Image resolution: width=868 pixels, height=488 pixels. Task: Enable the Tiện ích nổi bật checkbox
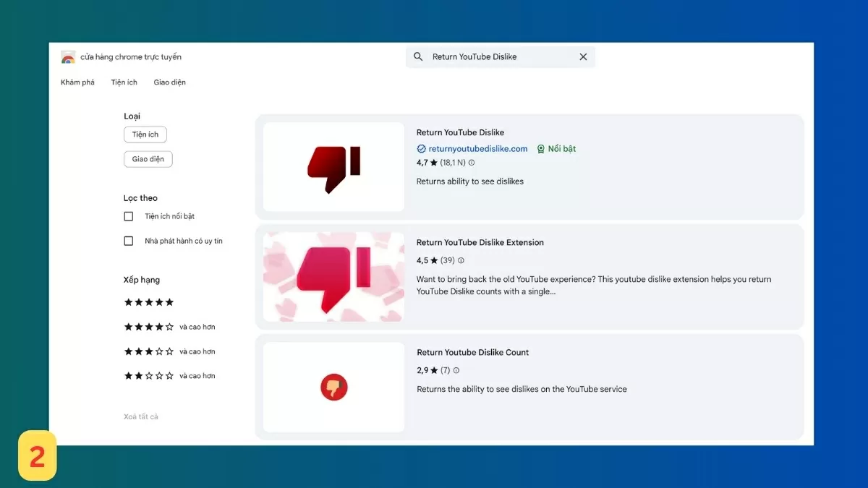(x=129, y=216)
